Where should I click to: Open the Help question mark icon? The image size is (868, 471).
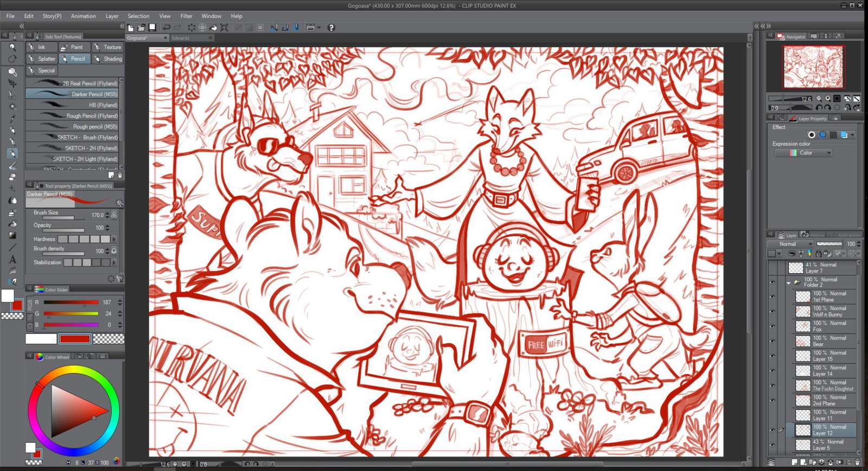[331, 28]
